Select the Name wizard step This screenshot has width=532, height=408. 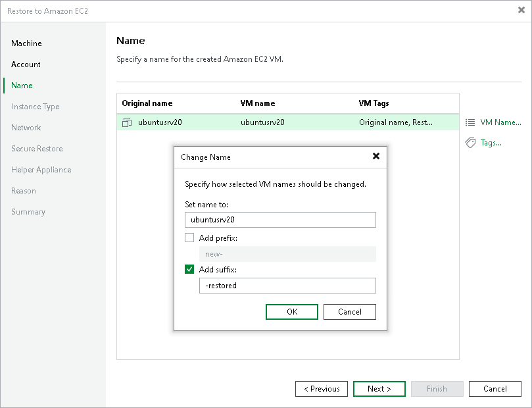(22, 85)
